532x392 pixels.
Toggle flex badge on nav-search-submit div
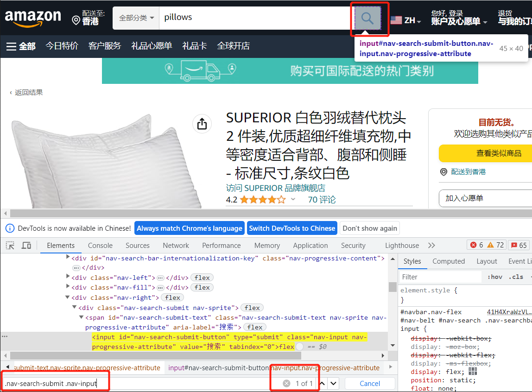[x=252, y=308]
